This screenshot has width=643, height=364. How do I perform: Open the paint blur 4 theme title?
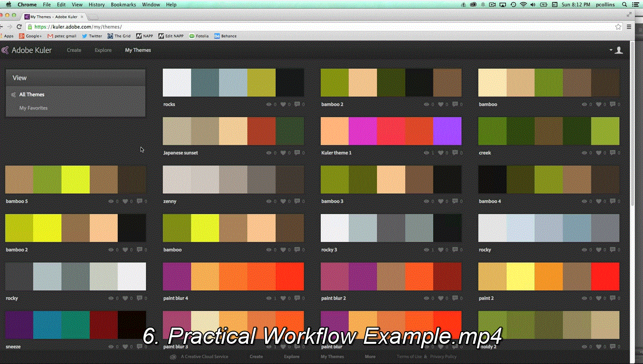click(x=175, y=298)
